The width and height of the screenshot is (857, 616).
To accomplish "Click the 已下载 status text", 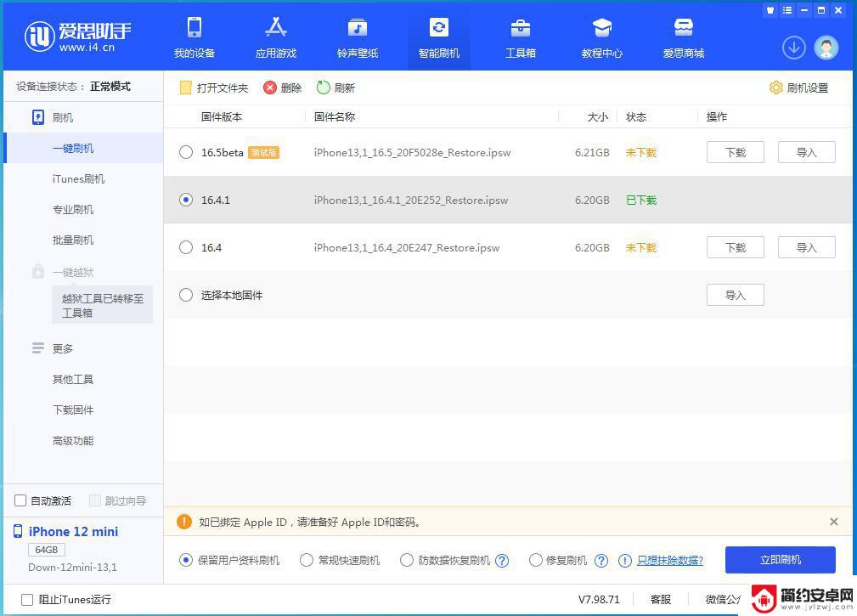I will (x=641, y=200).
